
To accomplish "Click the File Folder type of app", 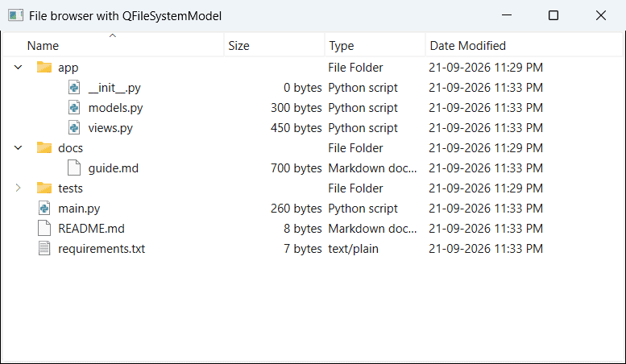I will click(x=355, y=68).
